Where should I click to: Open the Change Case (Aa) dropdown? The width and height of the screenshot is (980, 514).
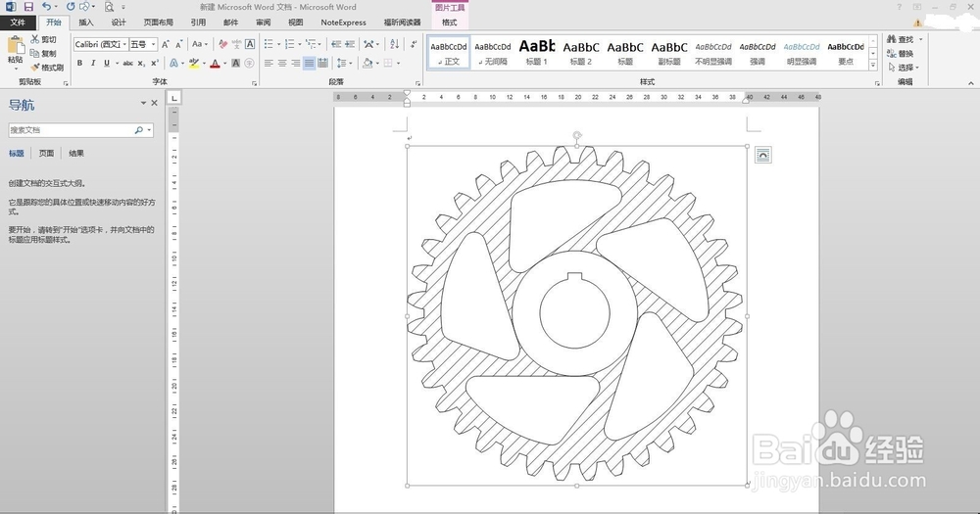pyautogui.click(x=200, y=44)
